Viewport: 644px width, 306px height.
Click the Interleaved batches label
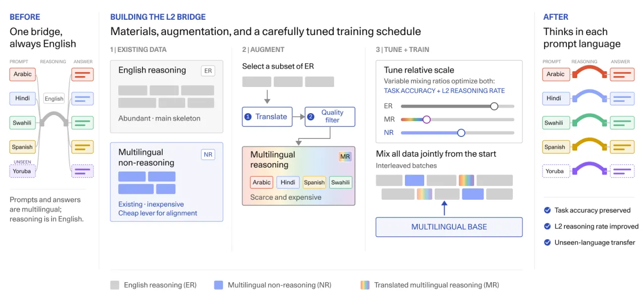click(406, 166)
